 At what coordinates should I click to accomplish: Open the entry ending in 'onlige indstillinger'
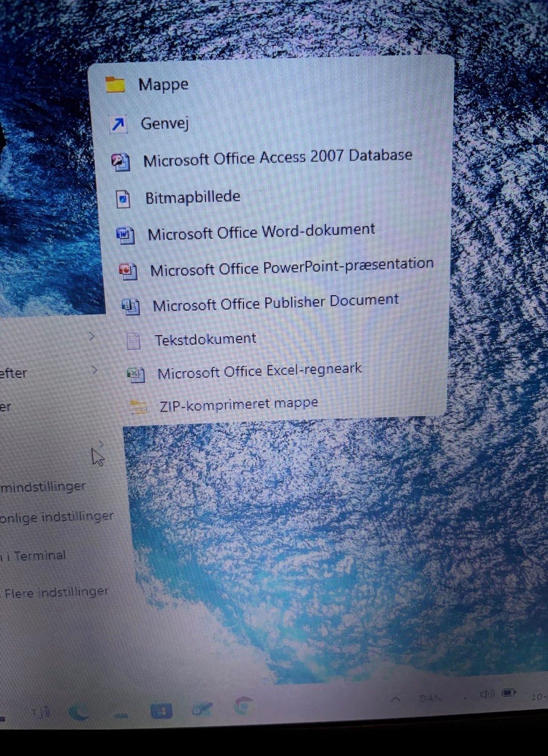click(x=57, y=517)
